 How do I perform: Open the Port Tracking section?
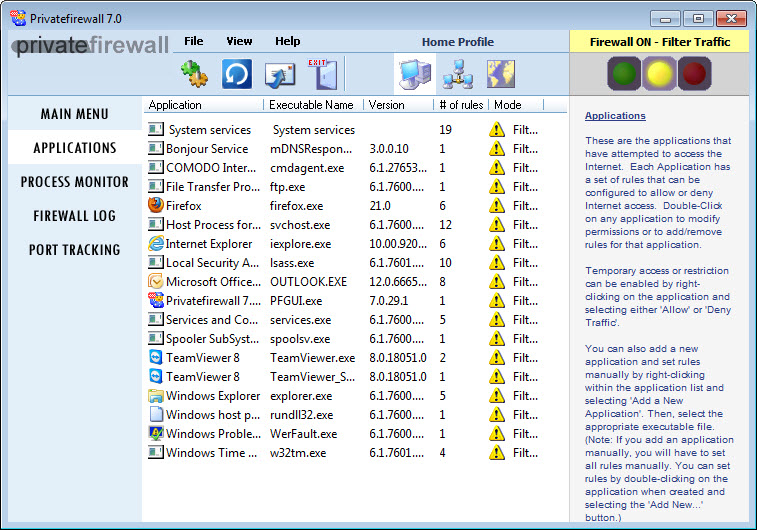[75, 250]
